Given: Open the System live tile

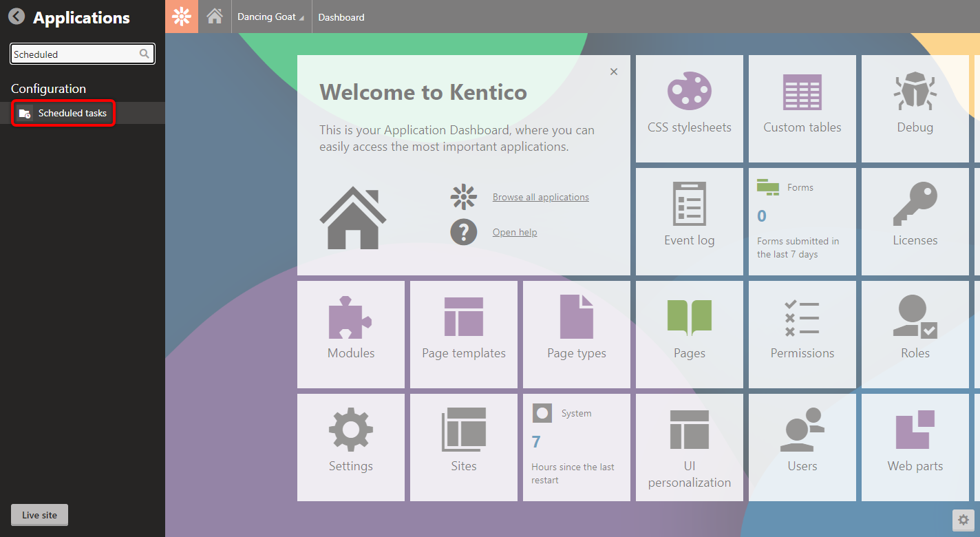Looking at the screenshot, I should (x=577, y=447).
